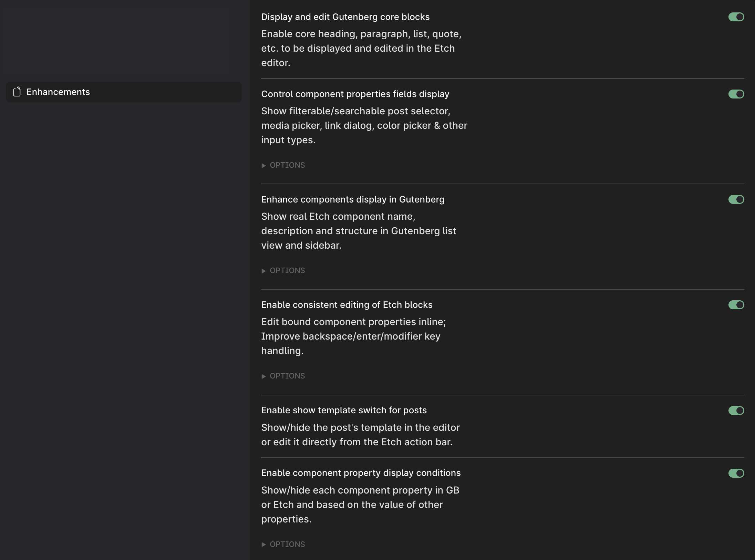Click the Enhancements sidebar icon
The height and width of the screenshot is (560, 755).
(17, 92)
